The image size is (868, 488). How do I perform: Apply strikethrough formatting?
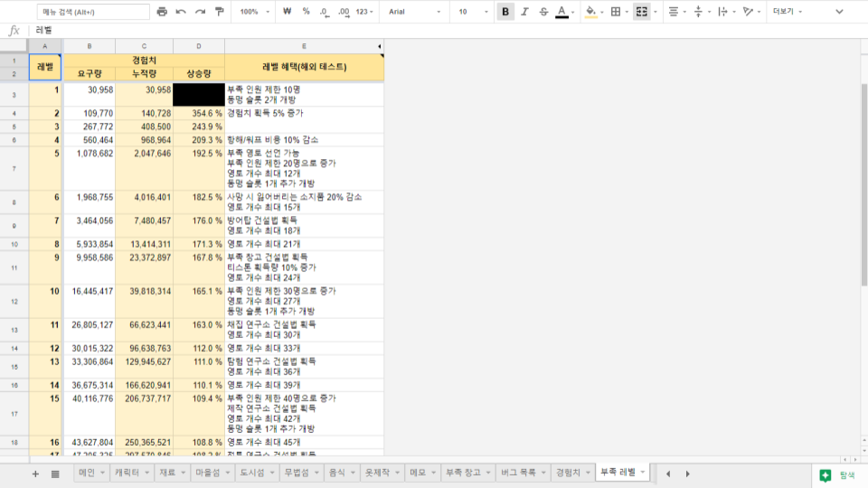point(542,12)
